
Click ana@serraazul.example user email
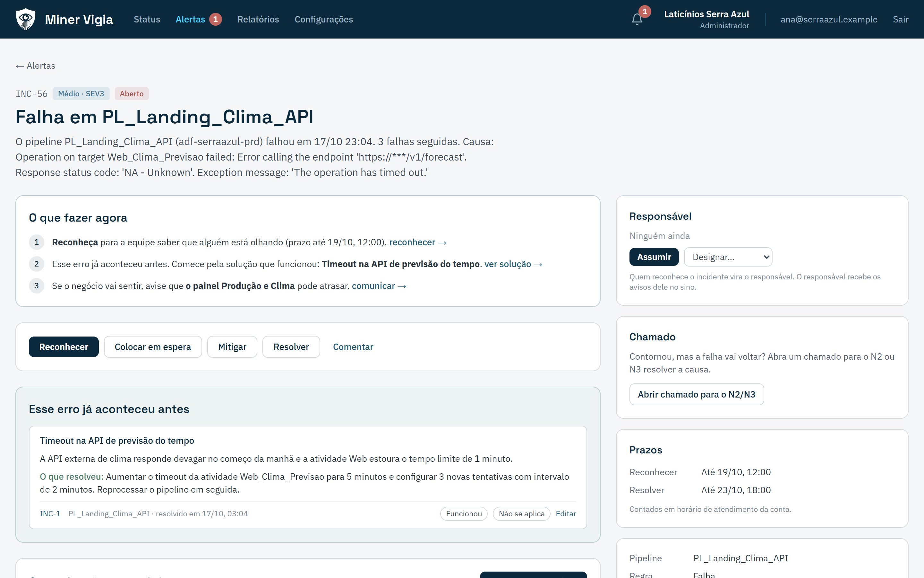point(829,19)
